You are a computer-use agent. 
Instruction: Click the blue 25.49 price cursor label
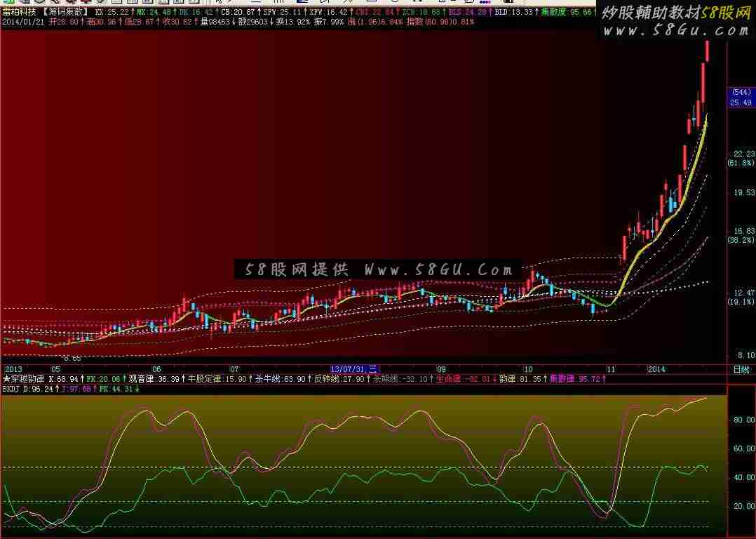click(741, 102)
